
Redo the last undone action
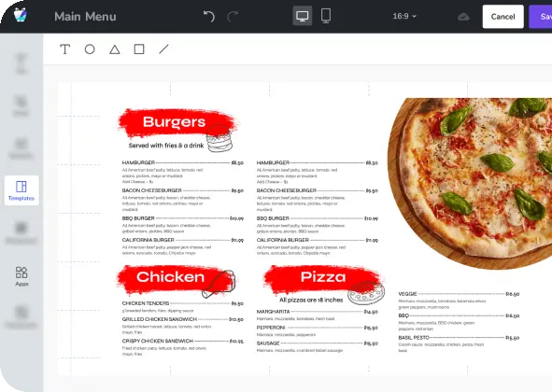pos(233,16)
